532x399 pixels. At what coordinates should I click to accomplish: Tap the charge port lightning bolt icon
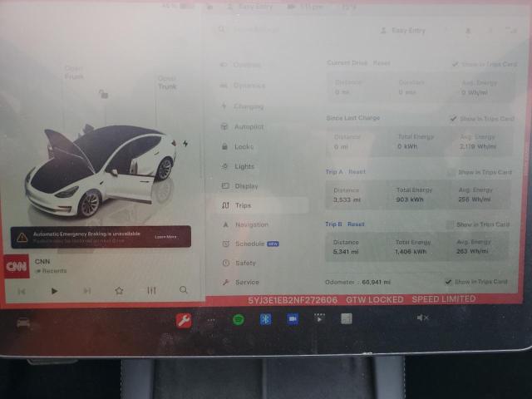point(185,144)
